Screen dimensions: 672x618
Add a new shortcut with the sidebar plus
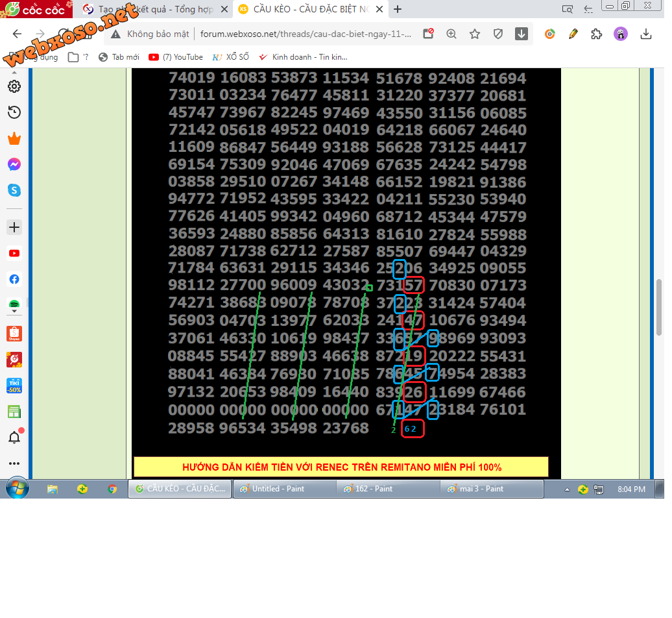tap(14, 227)
